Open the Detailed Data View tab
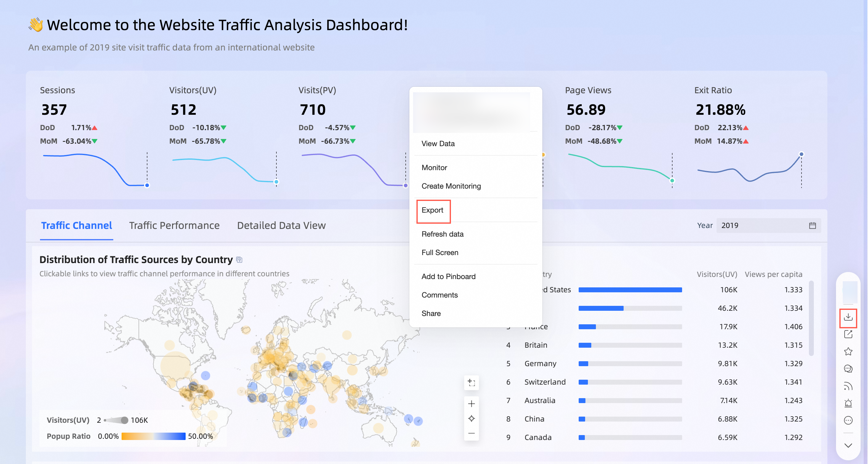Image resolution: width=868 pixels, height=464 pixels. coord(281,225)
